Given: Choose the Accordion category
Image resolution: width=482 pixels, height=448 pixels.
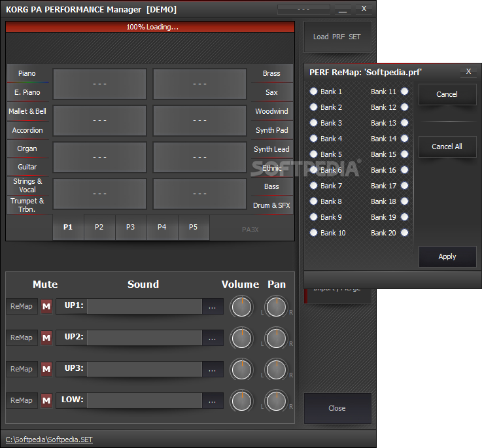Looking at the screenshot, I should click(27, 130).
